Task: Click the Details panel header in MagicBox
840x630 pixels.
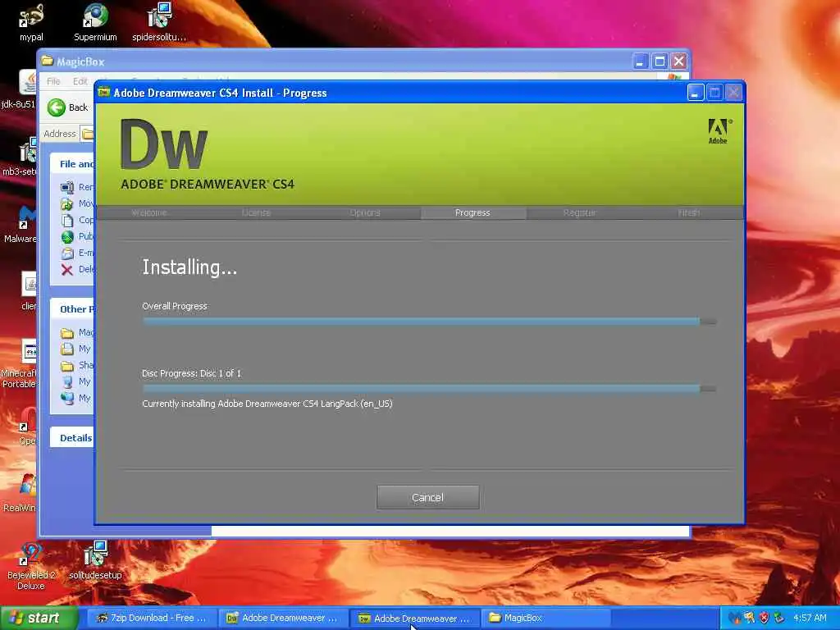Action: 72,438
